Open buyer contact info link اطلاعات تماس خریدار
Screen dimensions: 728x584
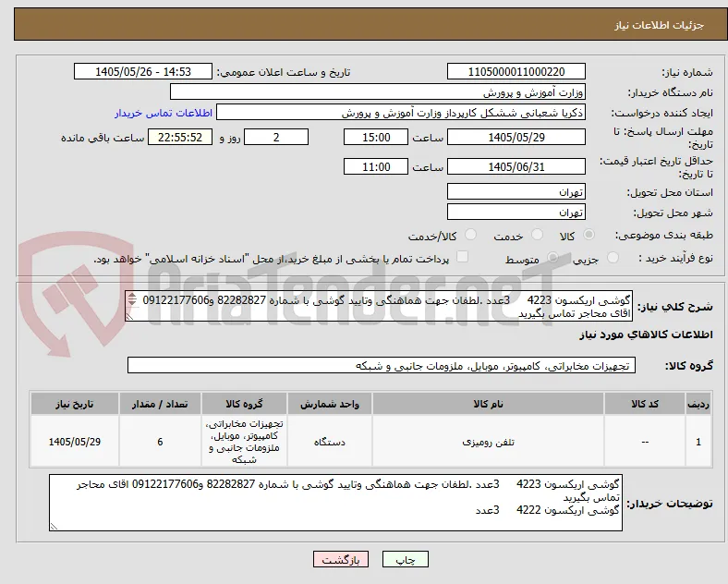(164, 113)
